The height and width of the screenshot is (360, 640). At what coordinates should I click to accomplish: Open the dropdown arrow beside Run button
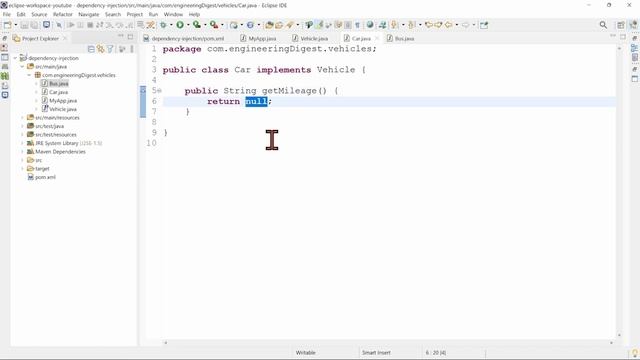click(x=187, y=25)
